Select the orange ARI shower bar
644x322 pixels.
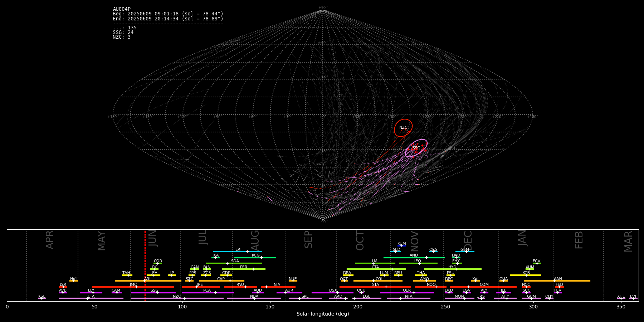pyautogui.click(x=148, y=281)
